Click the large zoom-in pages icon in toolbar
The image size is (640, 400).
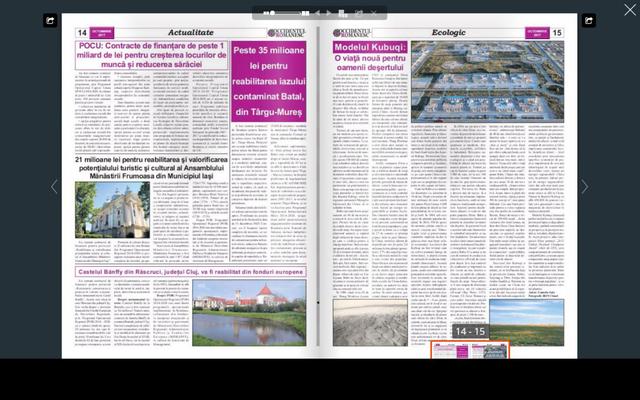tap(305, 13)
